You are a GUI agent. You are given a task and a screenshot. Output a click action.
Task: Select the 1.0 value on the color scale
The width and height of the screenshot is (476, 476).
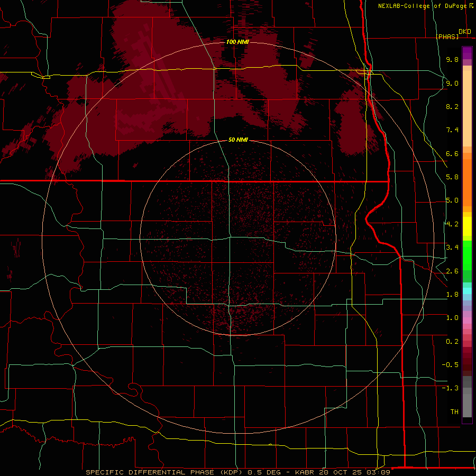452,318
